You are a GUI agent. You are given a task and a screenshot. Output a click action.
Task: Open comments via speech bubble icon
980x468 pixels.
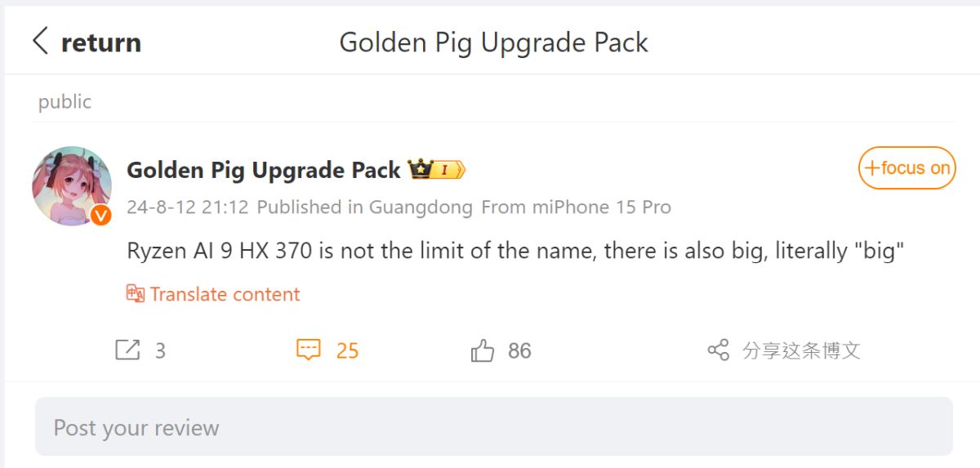tap(308, 350)
